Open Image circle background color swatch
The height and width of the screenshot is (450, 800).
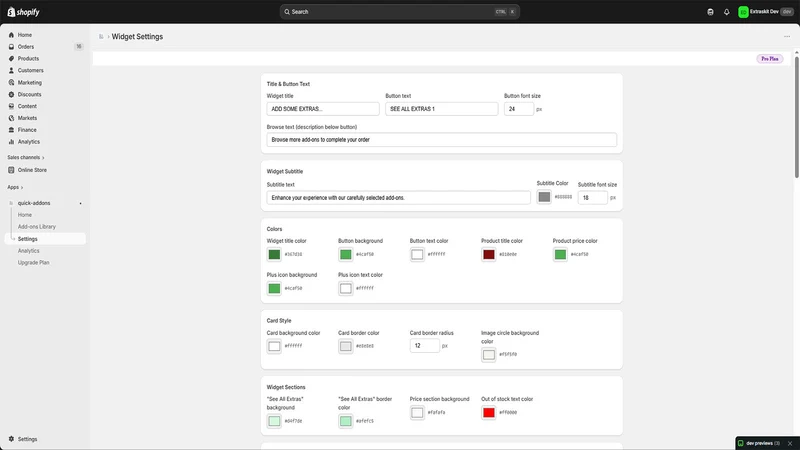tap(488, 355)
